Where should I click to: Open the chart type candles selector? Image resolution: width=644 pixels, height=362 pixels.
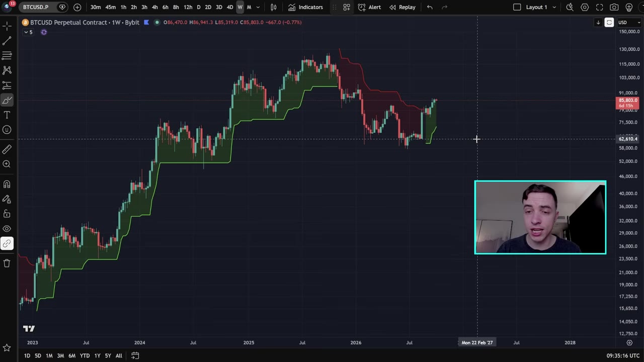tap(274, 7)
